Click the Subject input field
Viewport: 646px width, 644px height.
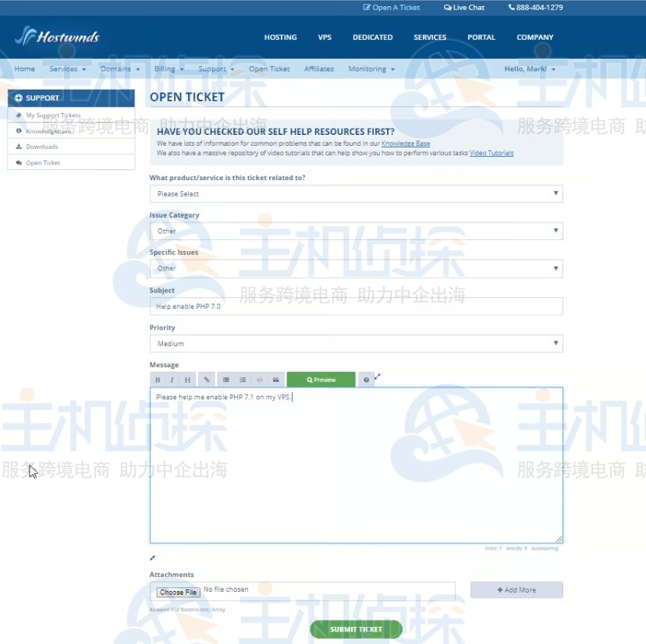coord(356,306)
